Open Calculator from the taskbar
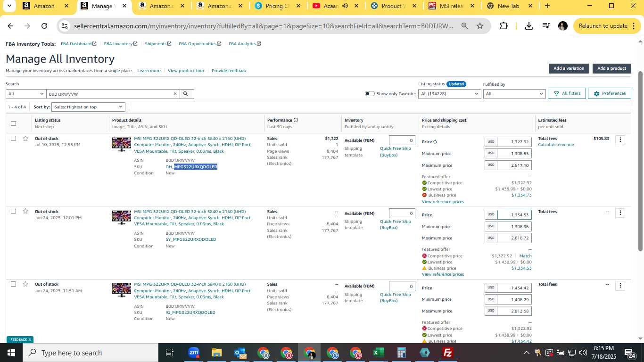 (x=402, y=353)
